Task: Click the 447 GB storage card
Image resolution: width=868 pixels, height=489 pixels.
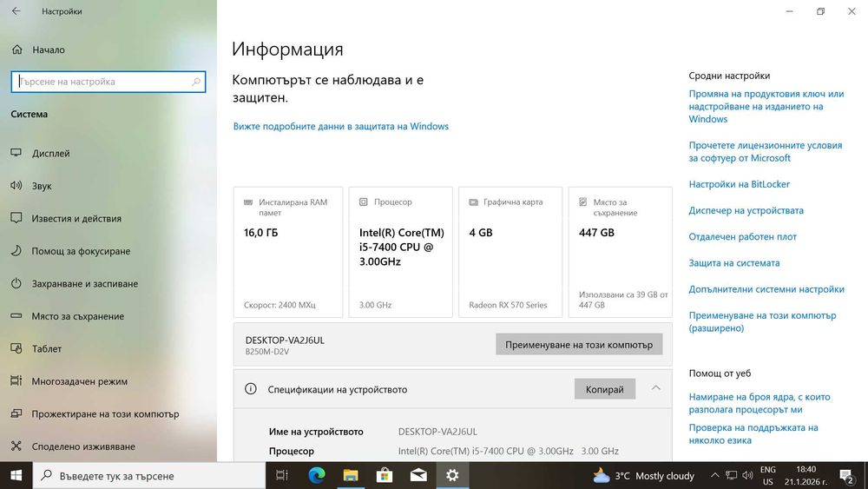Action: [620, 252]
